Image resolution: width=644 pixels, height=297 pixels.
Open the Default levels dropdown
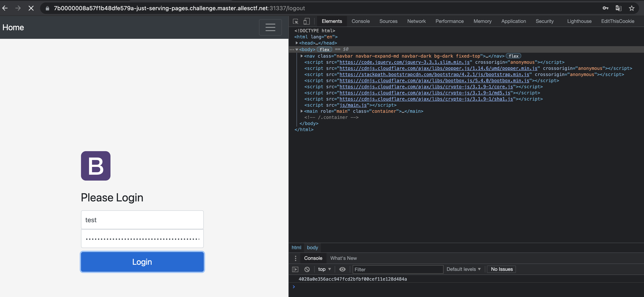464,269
